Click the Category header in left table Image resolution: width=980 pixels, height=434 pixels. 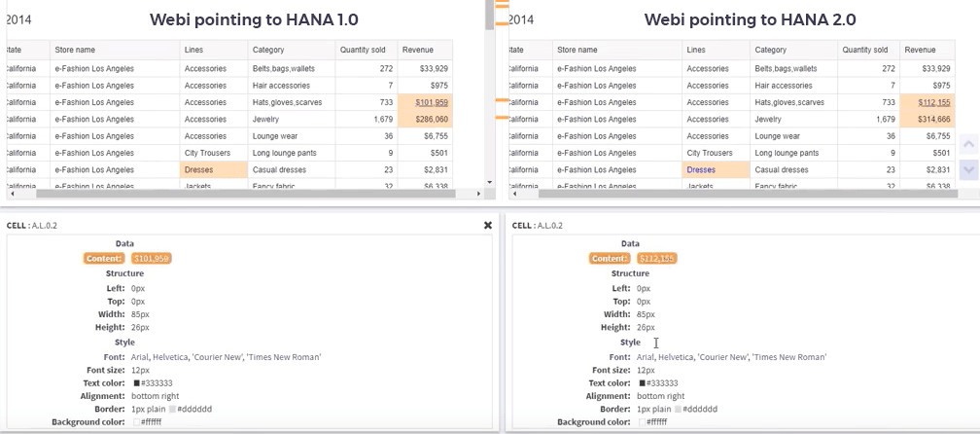click(x=292, y=50)
